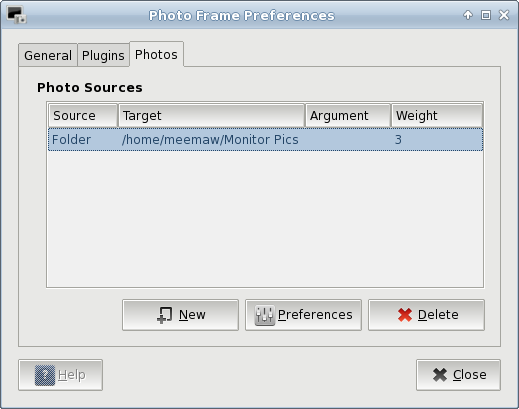Click the black X icon on Close button
The image size is (519, 409).
pyautogui.click(x=440, y=375)
